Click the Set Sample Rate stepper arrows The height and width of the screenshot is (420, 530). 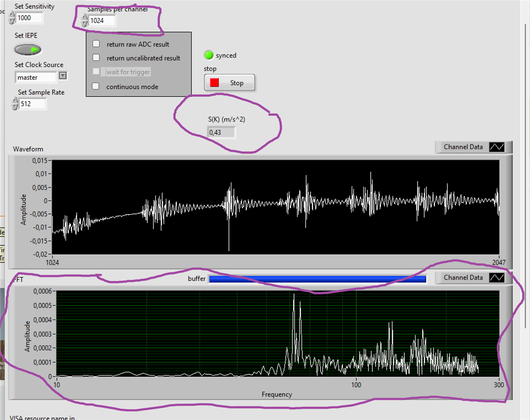coord(15,104)
